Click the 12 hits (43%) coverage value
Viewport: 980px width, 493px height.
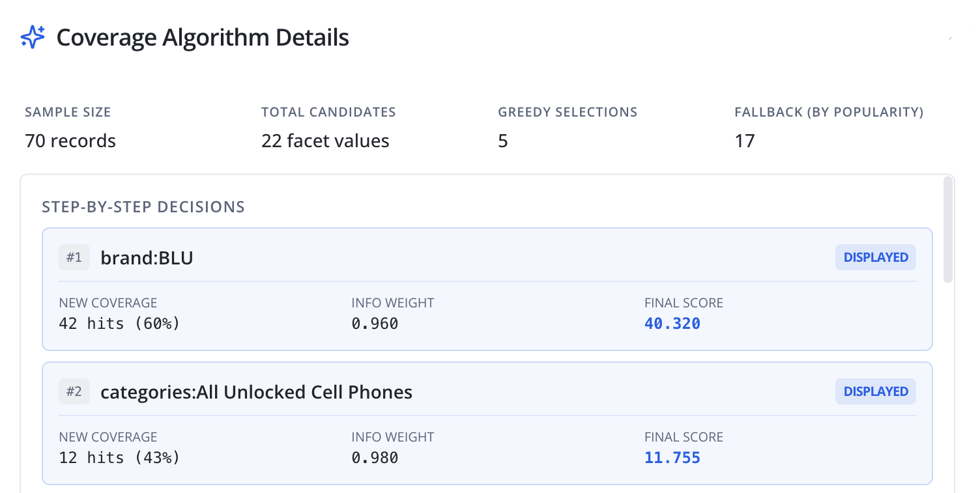[119, 458]
